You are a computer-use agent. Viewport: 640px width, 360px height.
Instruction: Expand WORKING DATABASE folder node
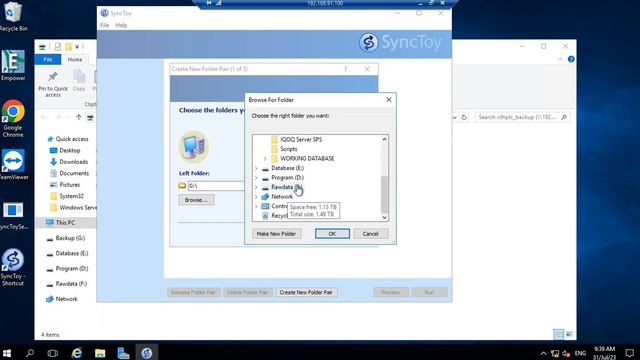coord(265,158)
